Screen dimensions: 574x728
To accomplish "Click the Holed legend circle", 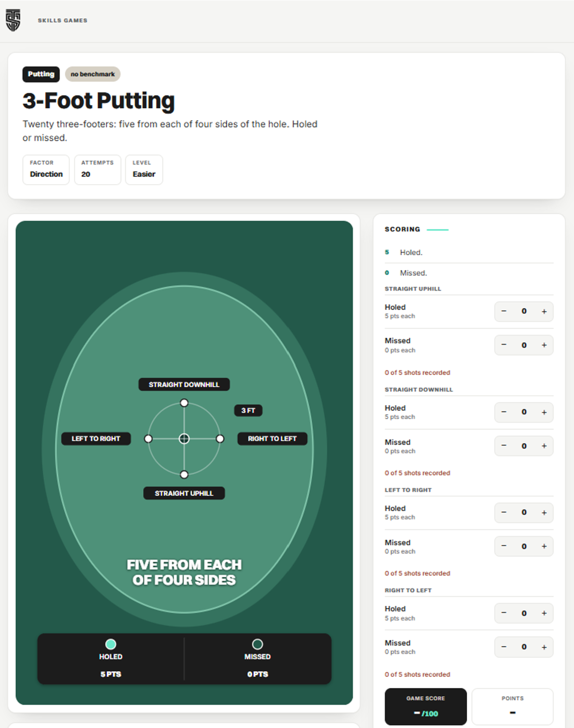I will tap(111, 644).
